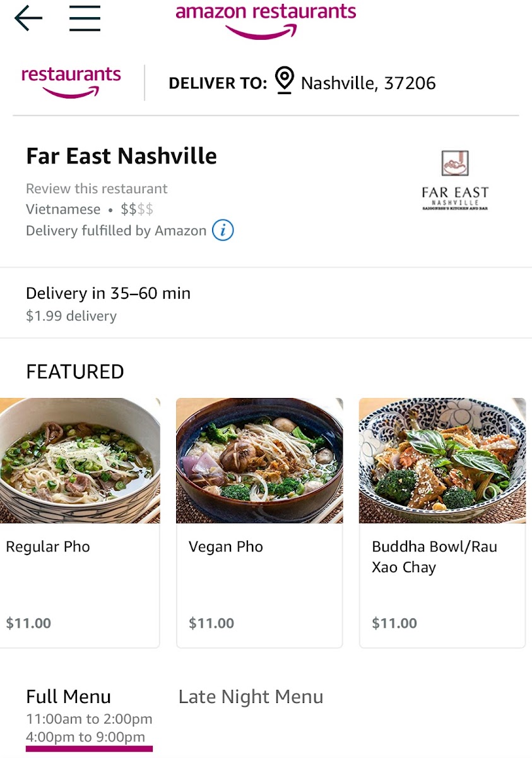Tap the Amazon Restaurants header logo

(266, 20)
